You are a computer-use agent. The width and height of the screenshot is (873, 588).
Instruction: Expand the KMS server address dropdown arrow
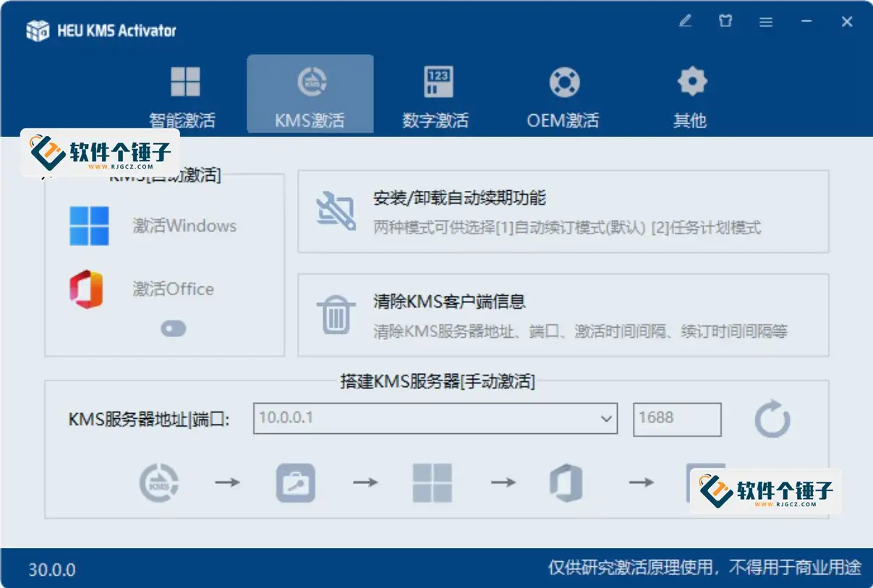606,419
